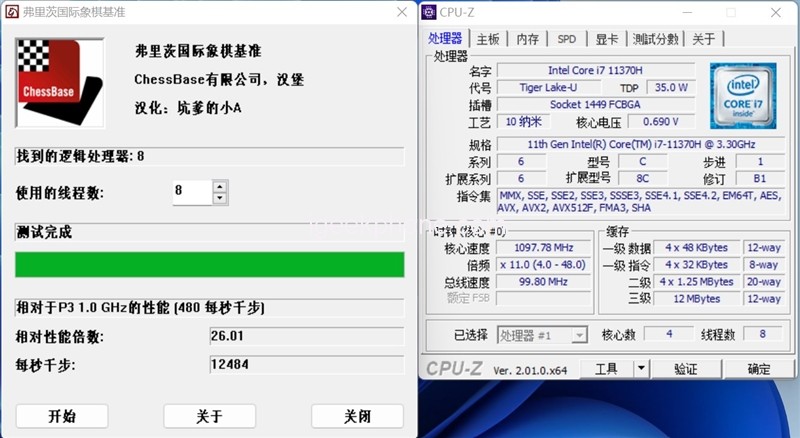The image size is (800, 438).
Task: Click the Intel Core i7 badge logo
Action: click(744, 95)
